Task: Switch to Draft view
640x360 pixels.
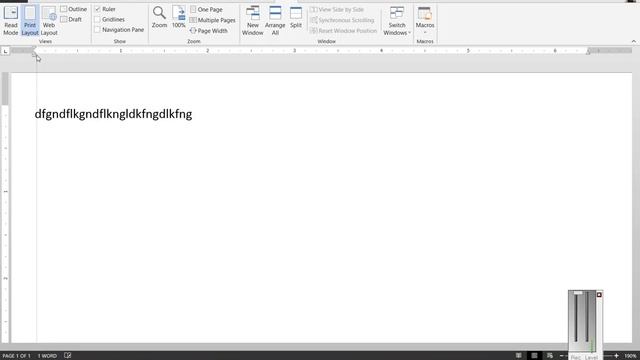Action: (x=71, y=19)
